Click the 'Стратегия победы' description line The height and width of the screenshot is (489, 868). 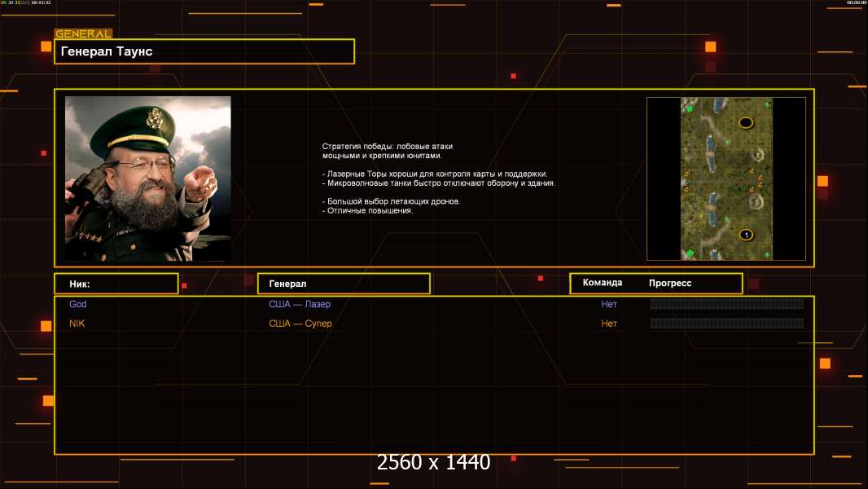coord(388,152)
